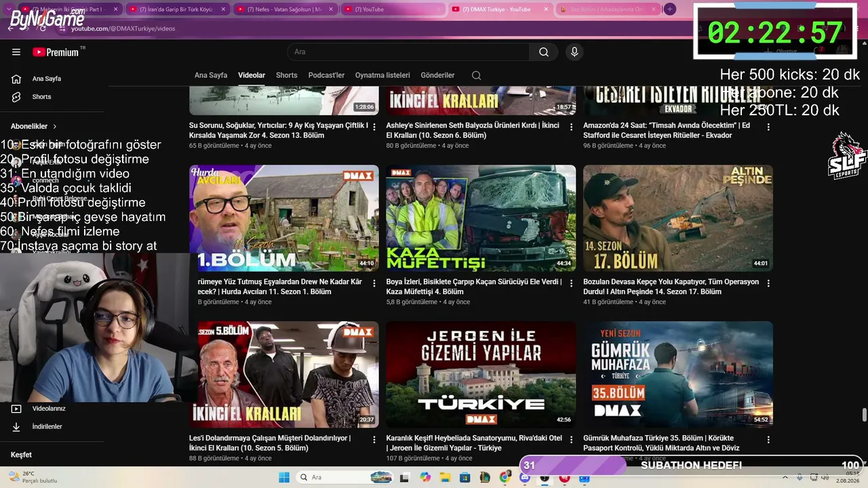Open Amazon'da 24 Saat Timsah Avında video title

click(x=667, y=130)
